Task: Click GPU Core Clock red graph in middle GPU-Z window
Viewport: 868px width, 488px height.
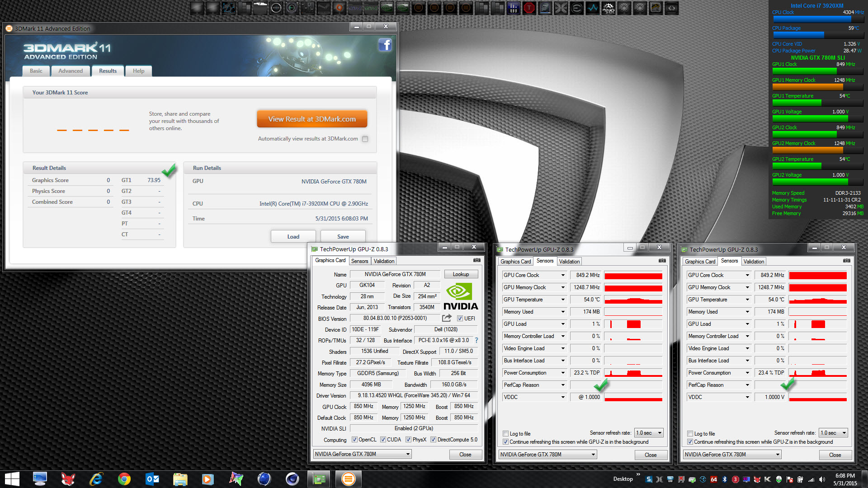Action: 633,275
